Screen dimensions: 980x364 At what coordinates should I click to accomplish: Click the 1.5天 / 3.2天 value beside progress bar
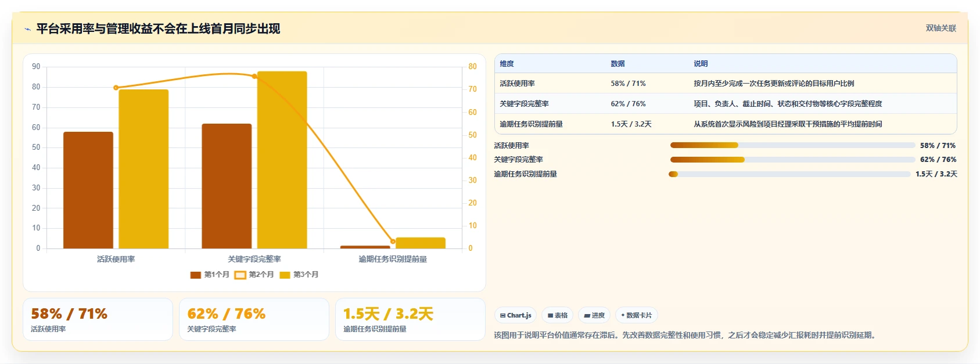(936, 174)
